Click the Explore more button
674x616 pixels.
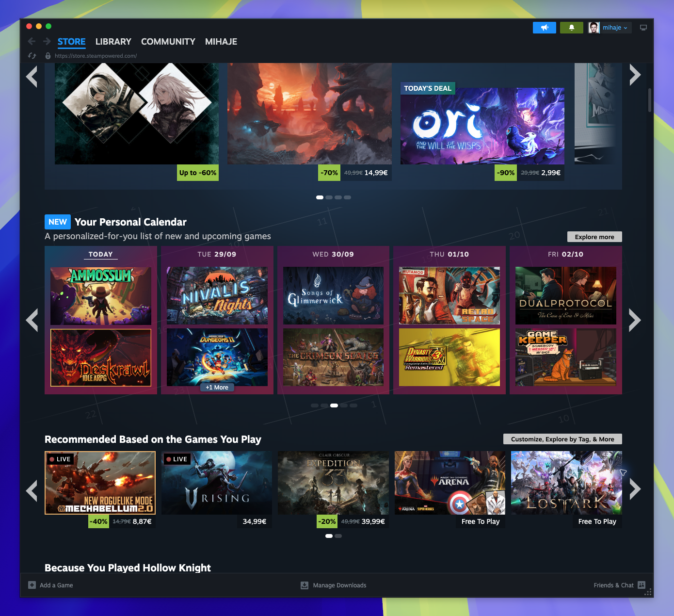point(594,237)
